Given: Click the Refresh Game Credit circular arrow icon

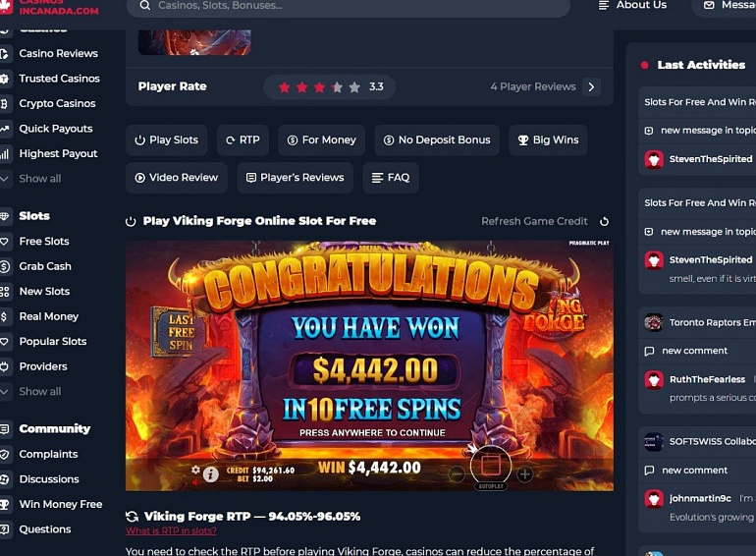Looking at the screenshot, I should click(x=604, y=221).
